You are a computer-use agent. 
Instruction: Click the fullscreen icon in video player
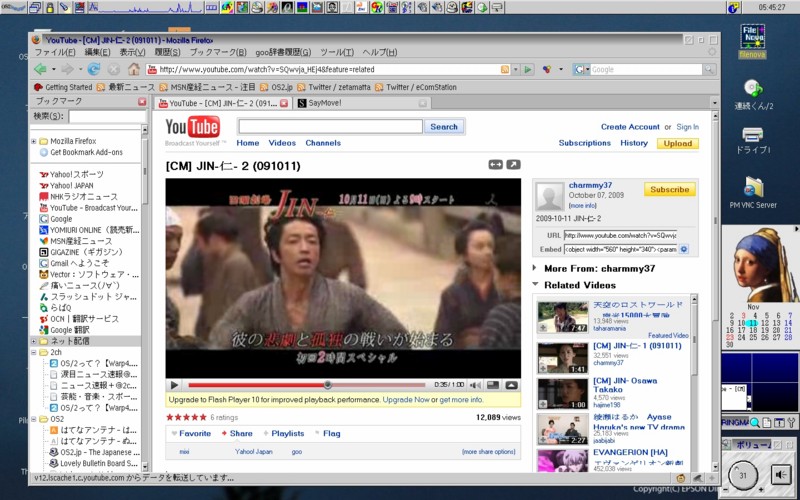point(512,385)
